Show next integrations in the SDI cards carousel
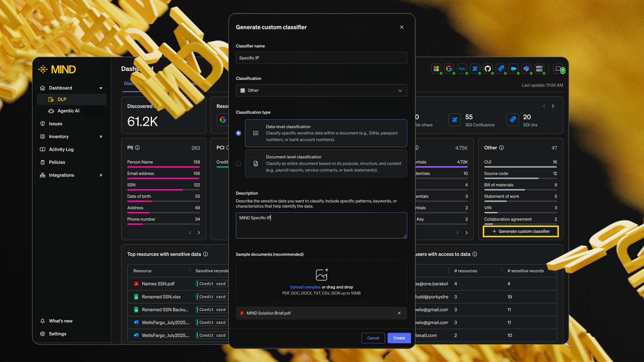Screen dimensions: 644x362 click(x=553, y=106)
